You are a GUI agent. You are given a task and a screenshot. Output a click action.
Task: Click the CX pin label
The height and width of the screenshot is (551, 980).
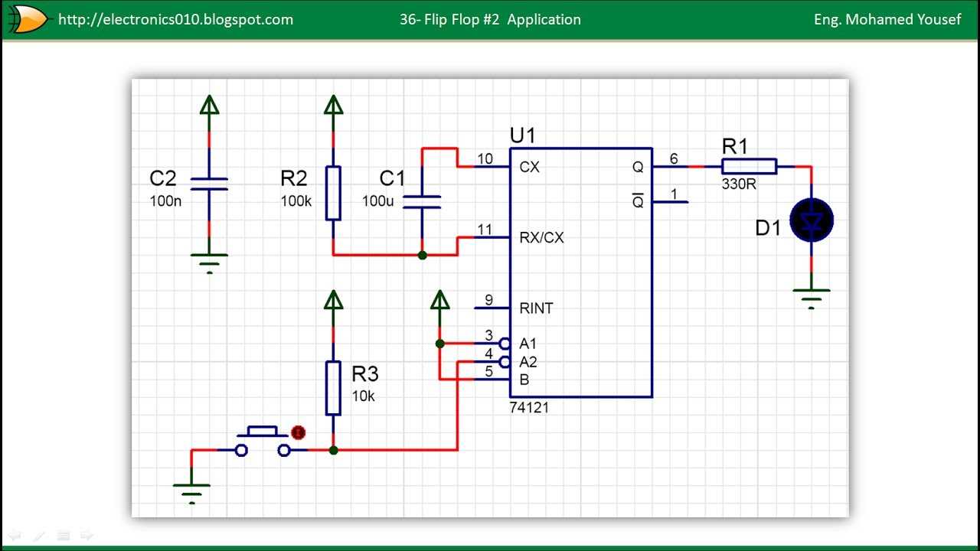529,167
